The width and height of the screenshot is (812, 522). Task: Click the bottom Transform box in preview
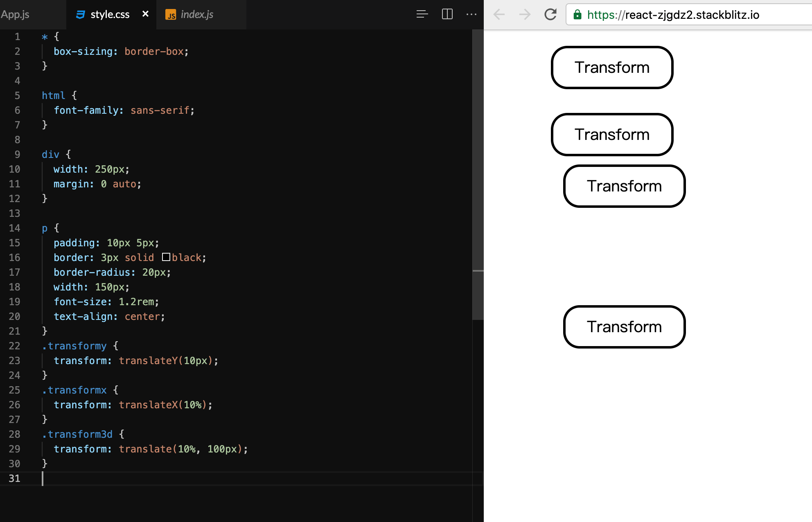point(624,327)
